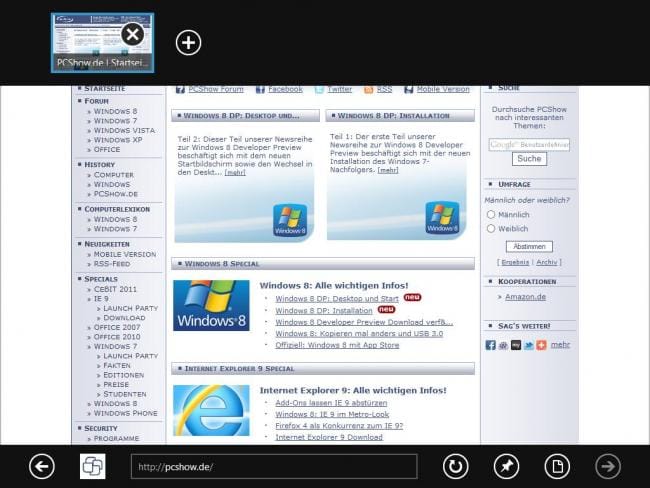Open a new tab with plus icon
The height and width of the screenshot is (488, 650).
click(188, 42)
